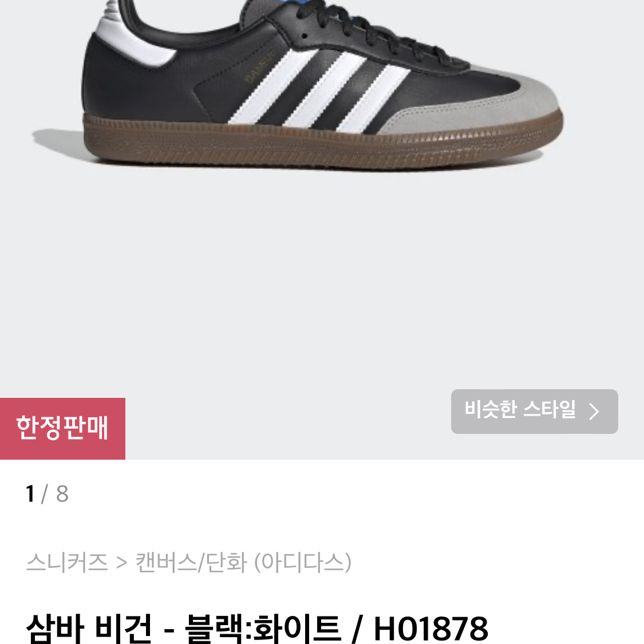Open the 비슷한 스타일 similar styles button
The width and height of the screenshot is (644, 644).
534,411
